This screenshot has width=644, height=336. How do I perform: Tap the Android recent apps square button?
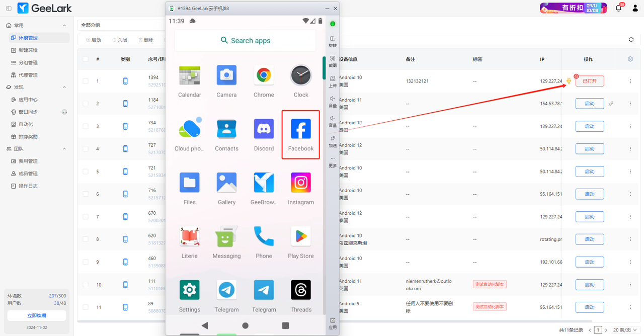pos(285,325)
